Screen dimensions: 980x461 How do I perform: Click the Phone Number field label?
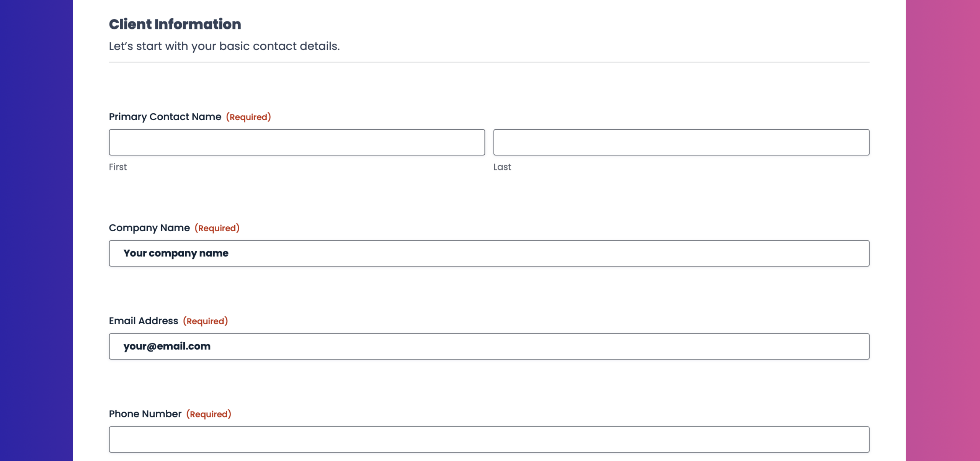point(145,414)
